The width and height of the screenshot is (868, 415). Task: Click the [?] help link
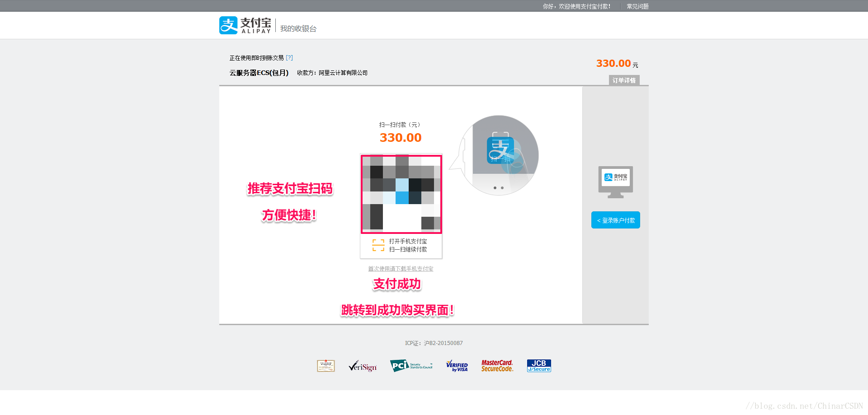(x=289, y=58)
